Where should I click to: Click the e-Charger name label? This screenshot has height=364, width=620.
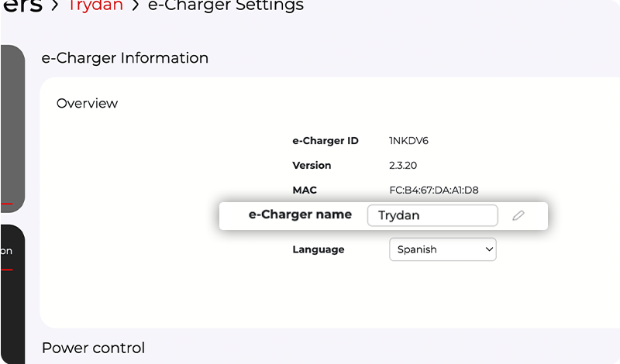tap(300, 215)
